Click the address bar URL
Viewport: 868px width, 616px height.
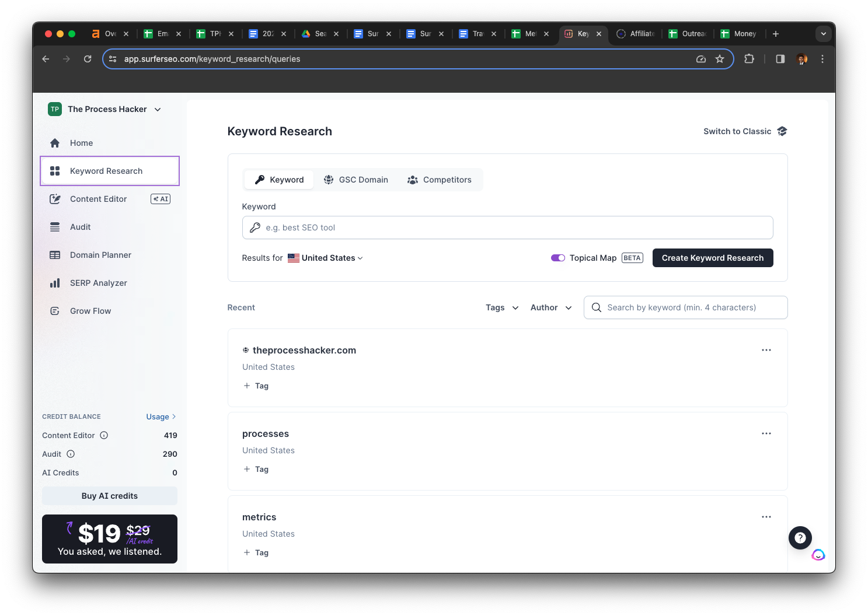(x=212, y=59)
